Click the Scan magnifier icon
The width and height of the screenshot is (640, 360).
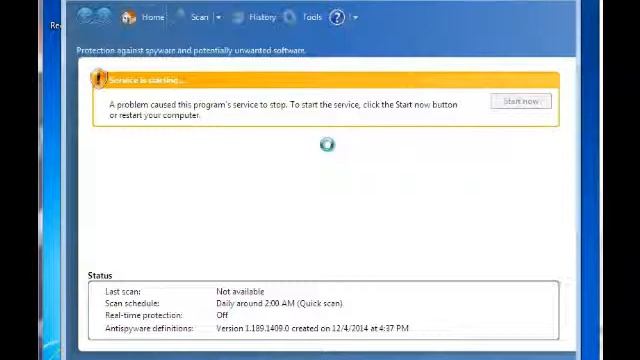coord(179,17)
